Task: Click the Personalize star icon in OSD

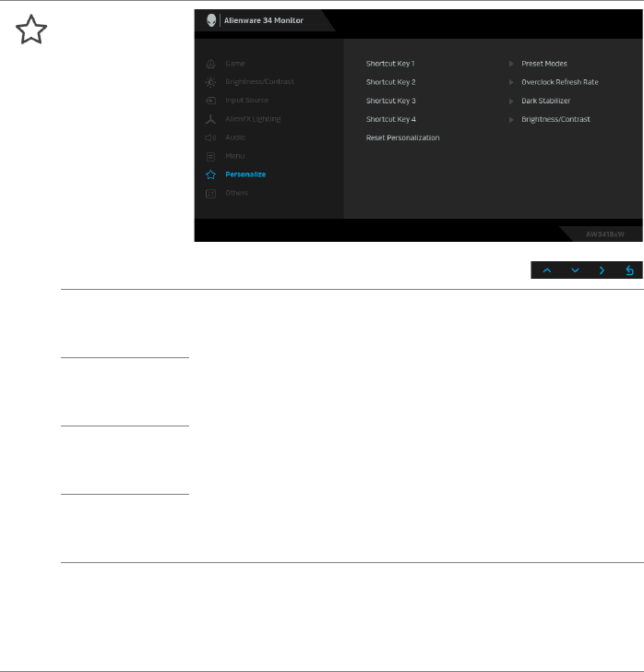Action: coord(210,174)
